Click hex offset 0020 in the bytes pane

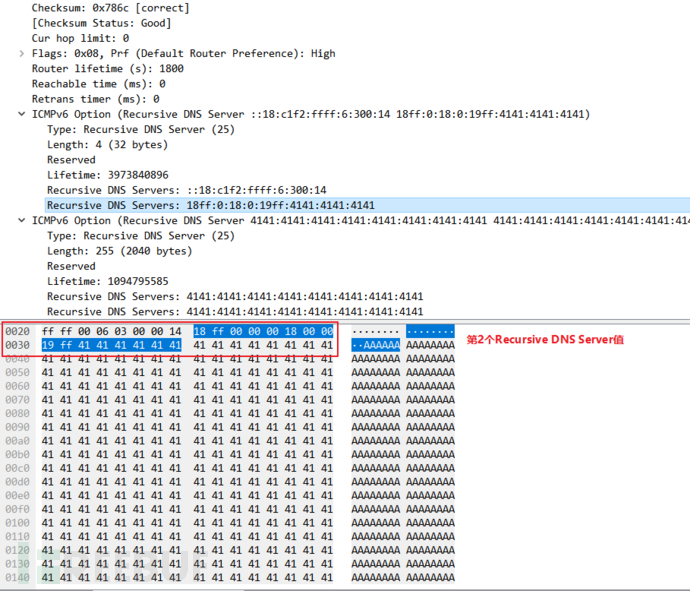coord(18,331)
